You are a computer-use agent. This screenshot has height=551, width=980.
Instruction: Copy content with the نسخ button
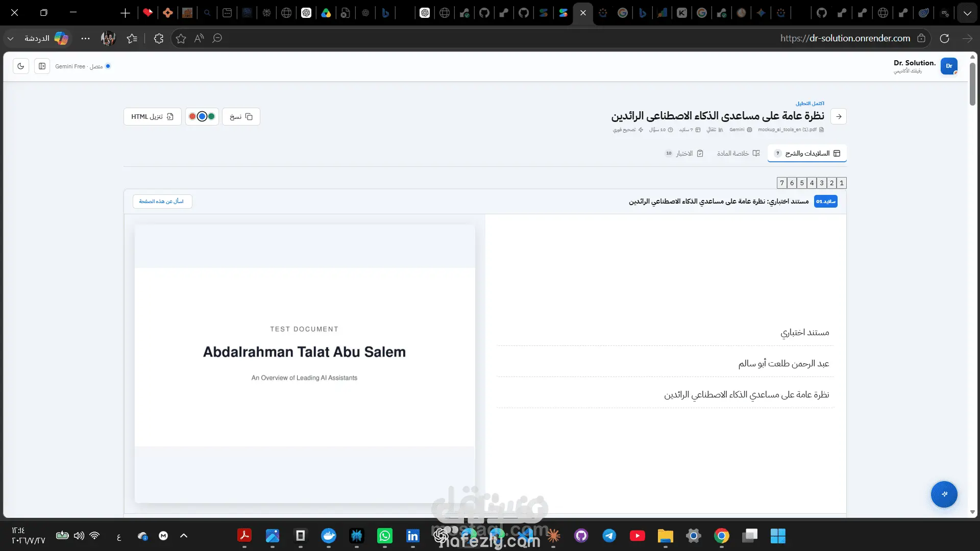click(x=241, y=117)
